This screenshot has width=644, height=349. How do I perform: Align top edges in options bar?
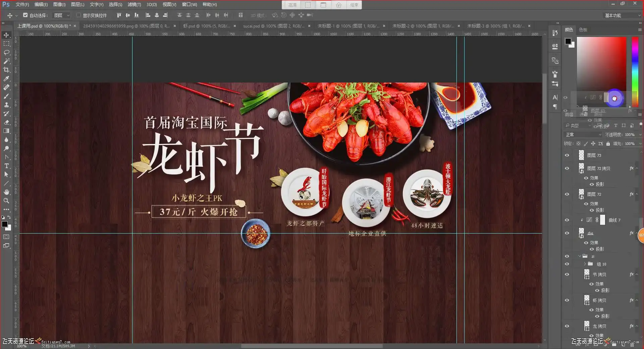click(119, 15)
